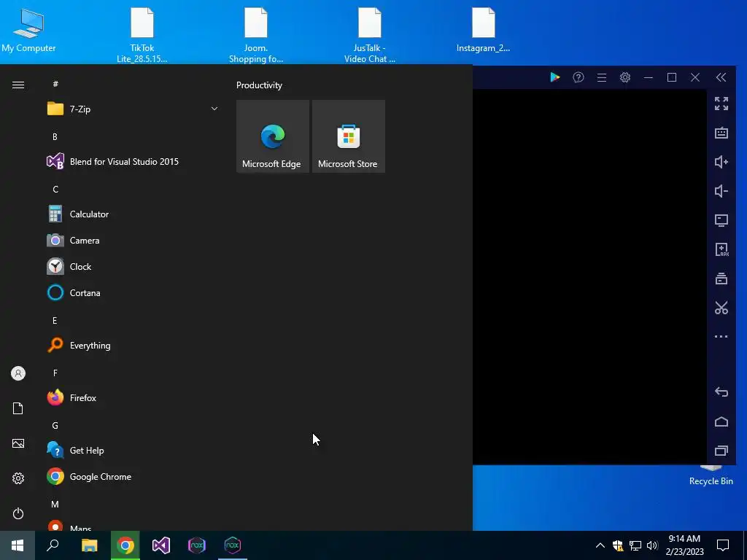The width and height of the screenshot is (747, 560).
Task: Open Nox system settings gear
Action: pos(625,77)
